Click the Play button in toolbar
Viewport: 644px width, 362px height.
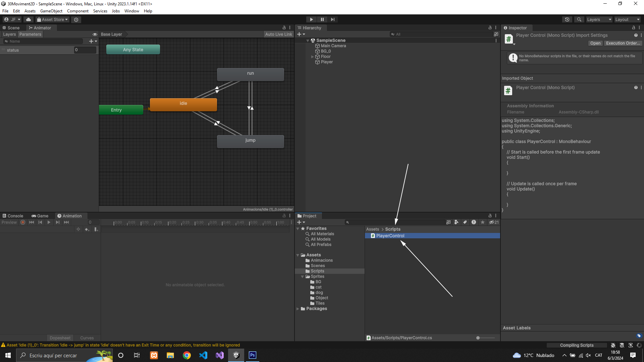click(x=311, y=19)
